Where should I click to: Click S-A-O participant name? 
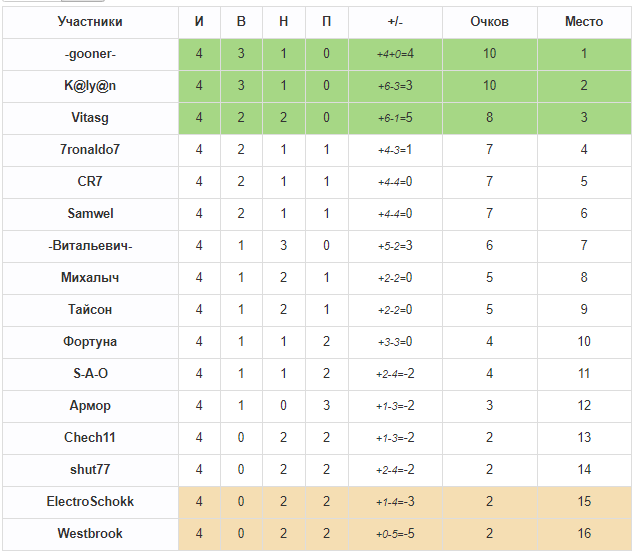(90, 373)
